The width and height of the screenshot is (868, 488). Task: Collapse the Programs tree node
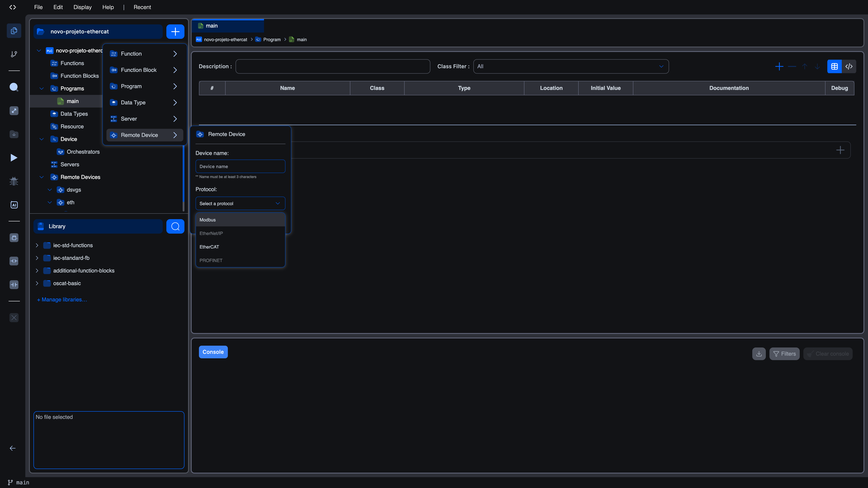[42, 89]
